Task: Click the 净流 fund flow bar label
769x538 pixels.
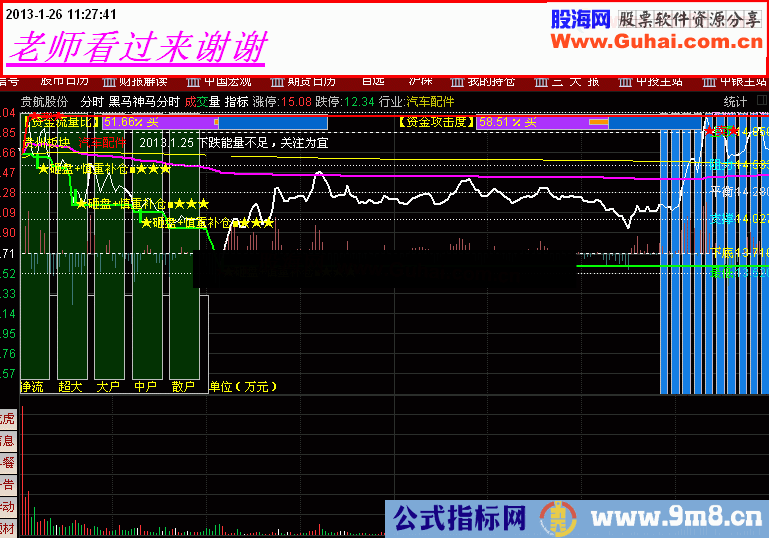Action: click(32, 386)
